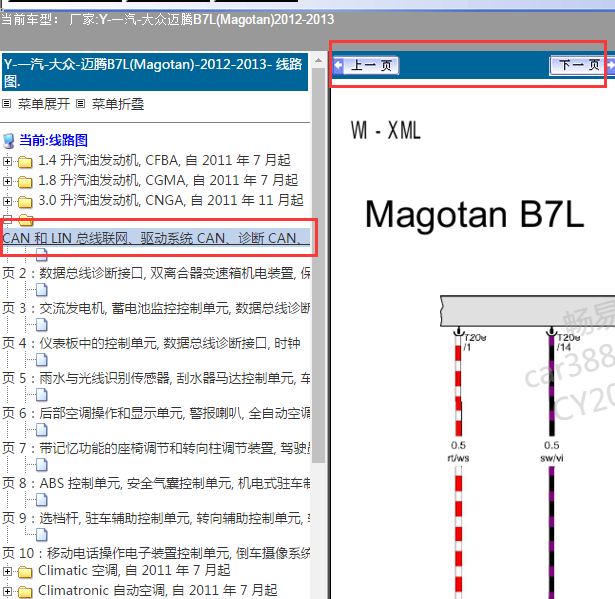Open 页 10: 移动电话操作电子装置 page
The image size is (615, 599).
click(x=156, y=553)
